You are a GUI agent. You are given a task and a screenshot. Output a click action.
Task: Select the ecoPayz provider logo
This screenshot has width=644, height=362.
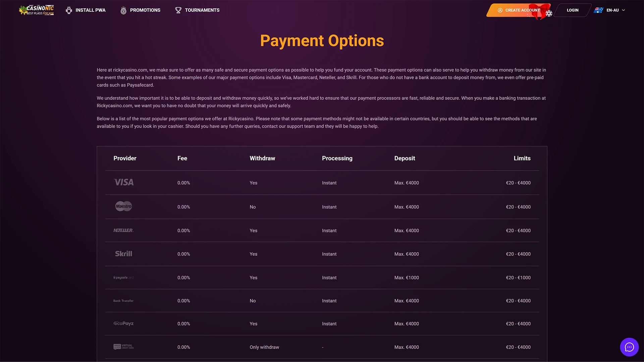(123, 323)
